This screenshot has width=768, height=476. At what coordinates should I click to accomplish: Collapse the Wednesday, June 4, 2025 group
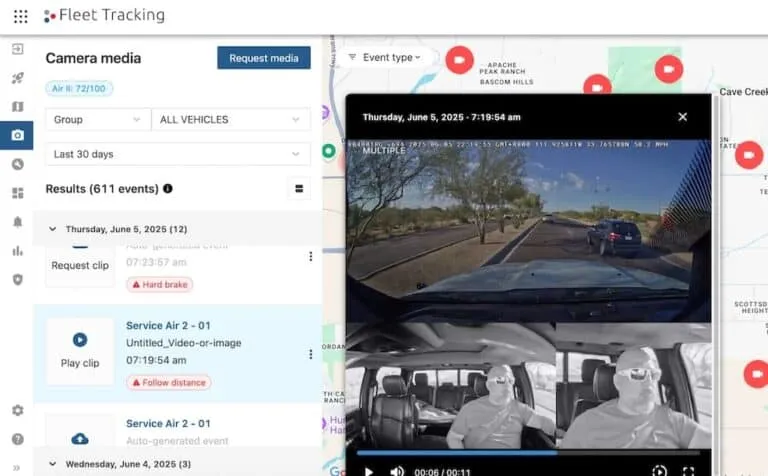[52, 464]
